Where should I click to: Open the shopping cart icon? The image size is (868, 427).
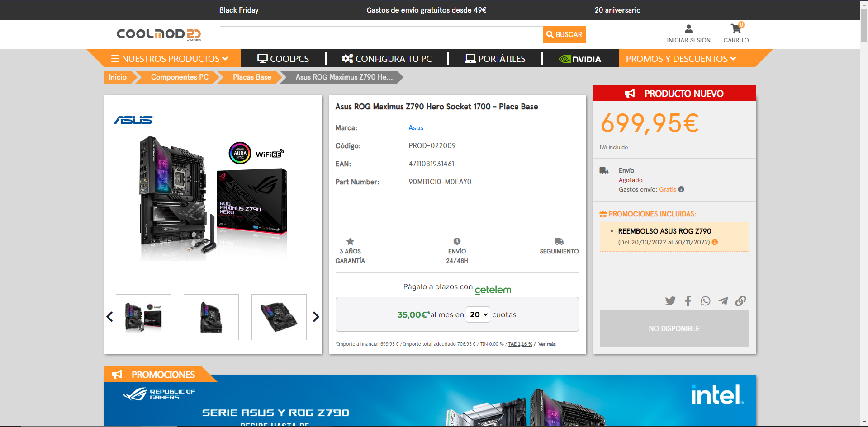736,29
